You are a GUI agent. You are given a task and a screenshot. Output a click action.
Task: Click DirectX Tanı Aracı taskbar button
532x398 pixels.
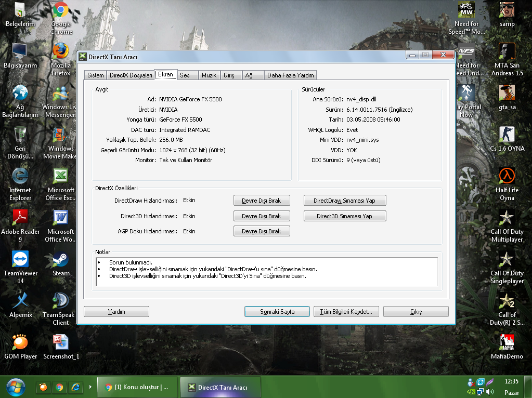(220, 387)
